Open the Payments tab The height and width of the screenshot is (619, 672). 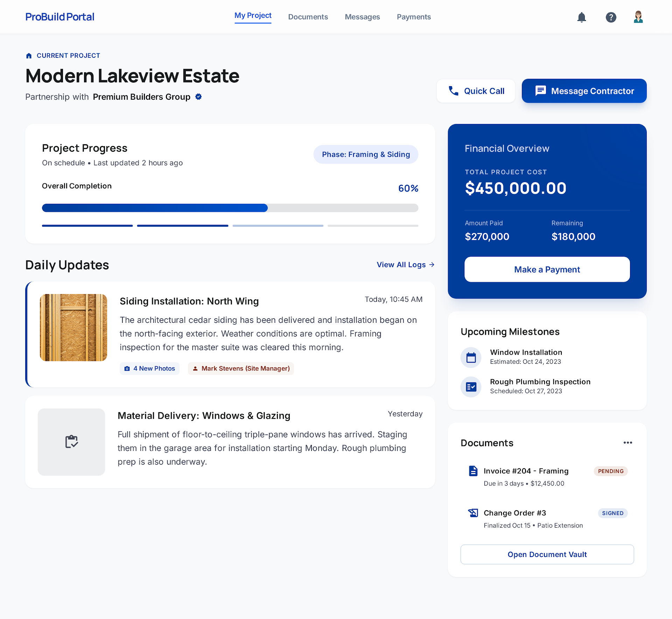[x=414, y=17]
